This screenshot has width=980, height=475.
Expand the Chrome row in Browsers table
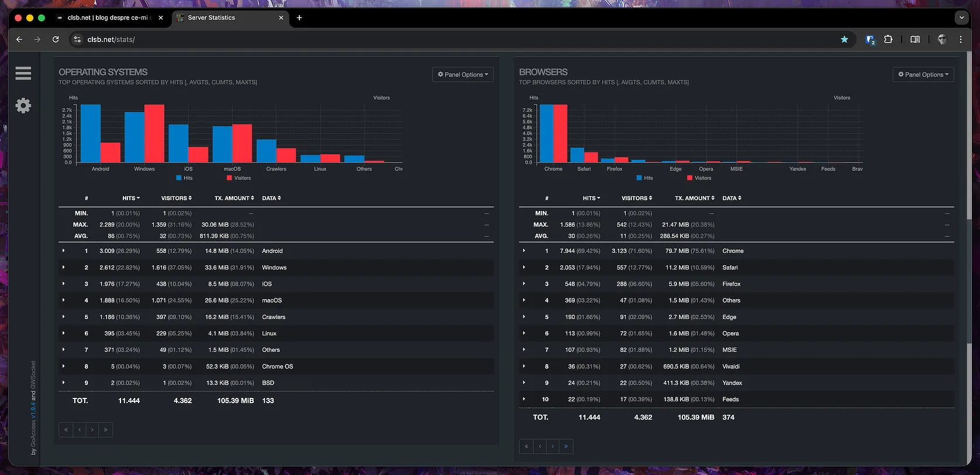coord(524,251)
